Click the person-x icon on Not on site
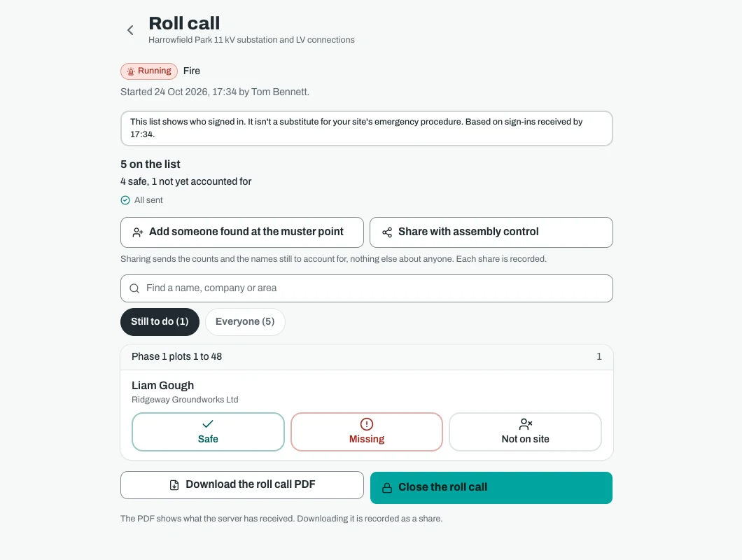Viewport: 742px width, 560px height. click(526, 423)
